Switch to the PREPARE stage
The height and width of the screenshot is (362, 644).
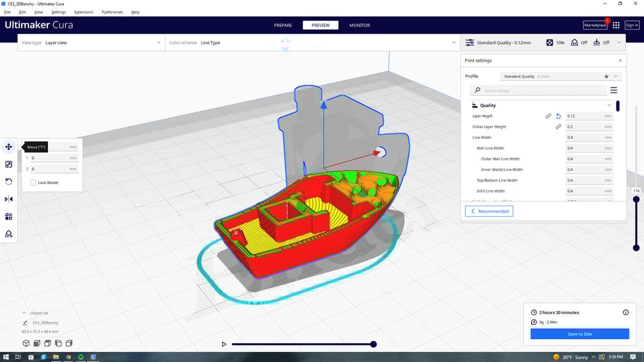[283, 25]
